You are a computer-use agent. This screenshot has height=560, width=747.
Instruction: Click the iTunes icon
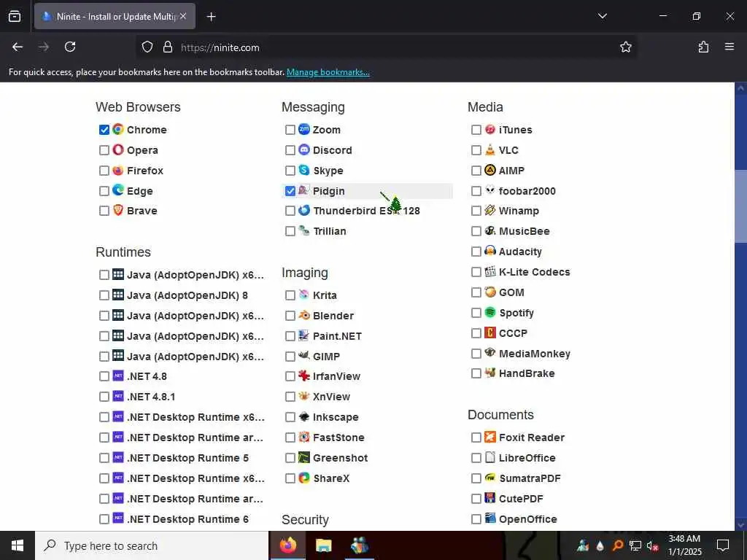pos(490,129)
